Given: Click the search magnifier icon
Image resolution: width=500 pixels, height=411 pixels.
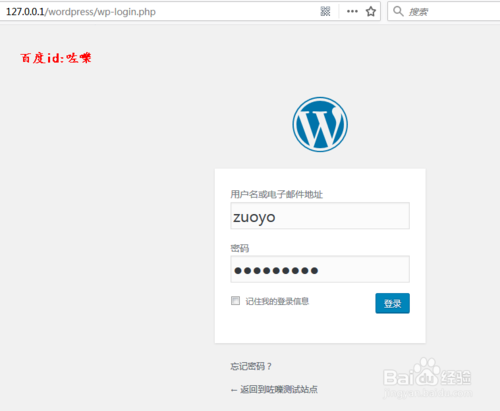Looking at the screenshot, I should coord(398,11).
